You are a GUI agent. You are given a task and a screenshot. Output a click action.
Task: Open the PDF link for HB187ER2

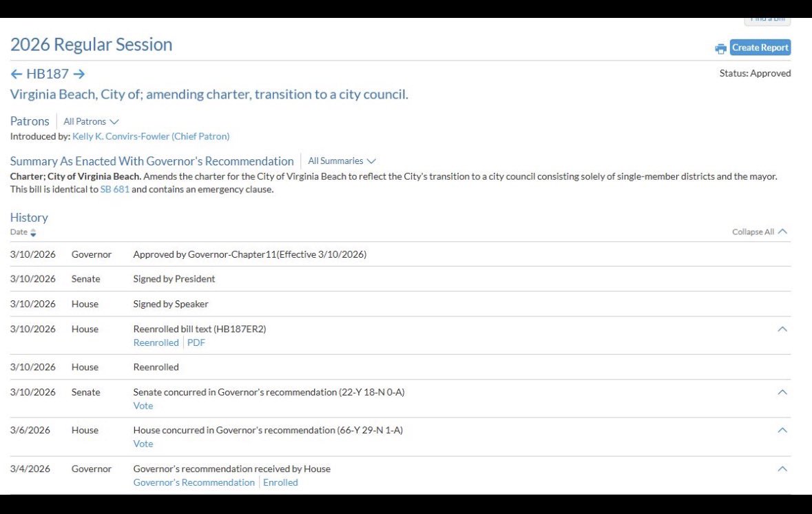196,342
